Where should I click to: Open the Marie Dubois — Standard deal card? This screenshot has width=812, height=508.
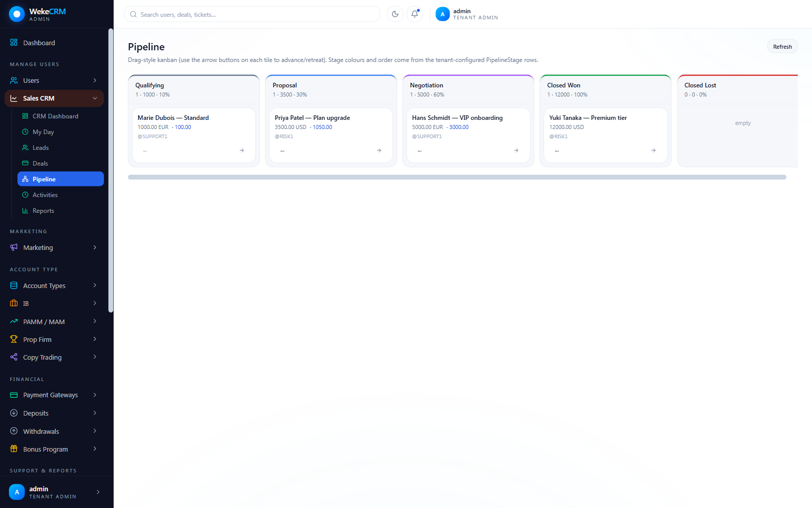pyautogui.click(x=194, y=135)
